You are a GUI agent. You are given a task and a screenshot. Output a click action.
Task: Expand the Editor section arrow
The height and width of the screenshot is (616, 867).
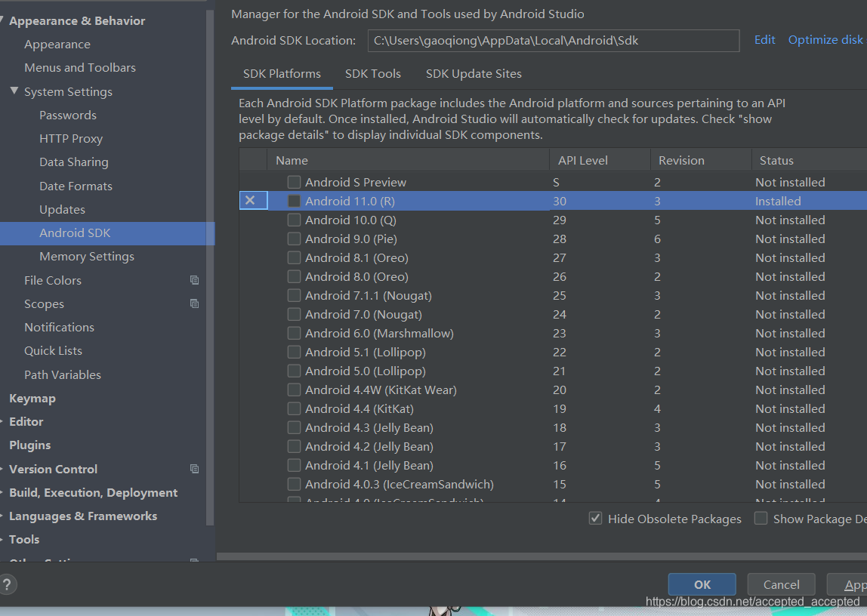click(2, 421)
